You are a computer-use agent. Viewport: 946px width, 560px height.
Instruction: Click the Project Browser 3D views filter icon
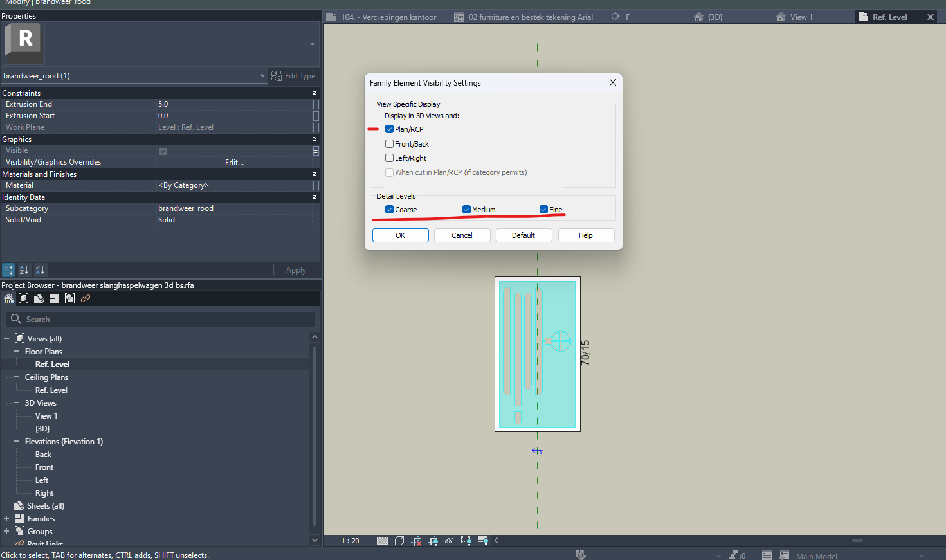[24, 298]
